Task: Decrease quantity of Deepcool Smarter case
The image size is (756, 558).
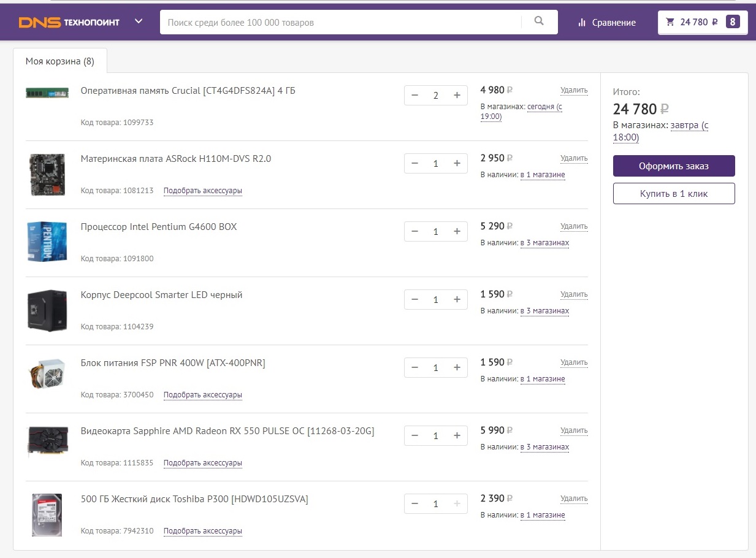Action: point(415,299)
